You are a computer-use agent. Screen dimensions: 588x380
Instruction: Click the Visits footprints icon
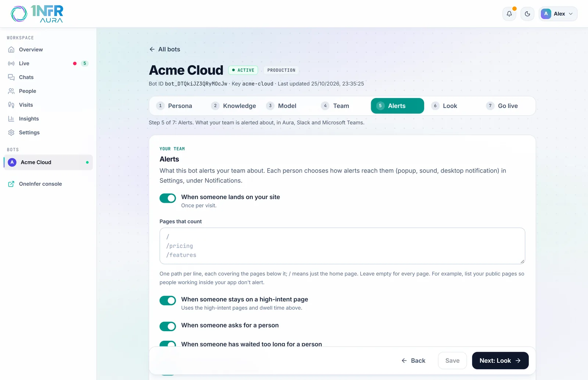coord(11,105)
